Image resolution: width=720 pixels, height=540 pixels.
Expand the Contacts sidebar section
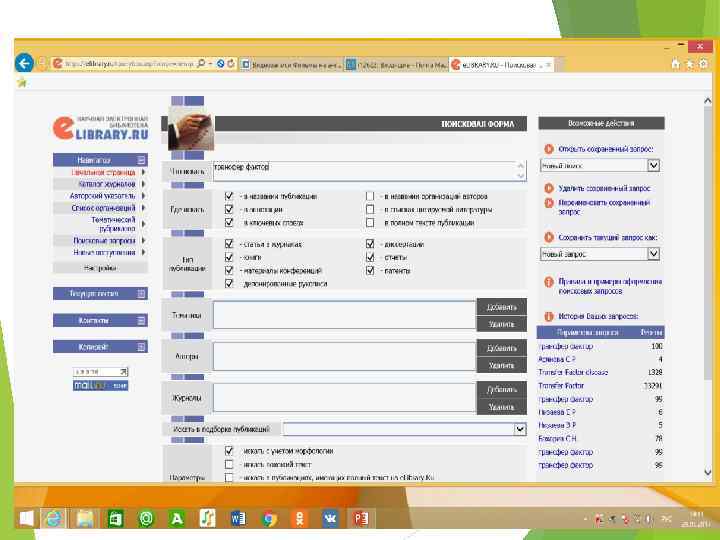click(x=142, y=320)
